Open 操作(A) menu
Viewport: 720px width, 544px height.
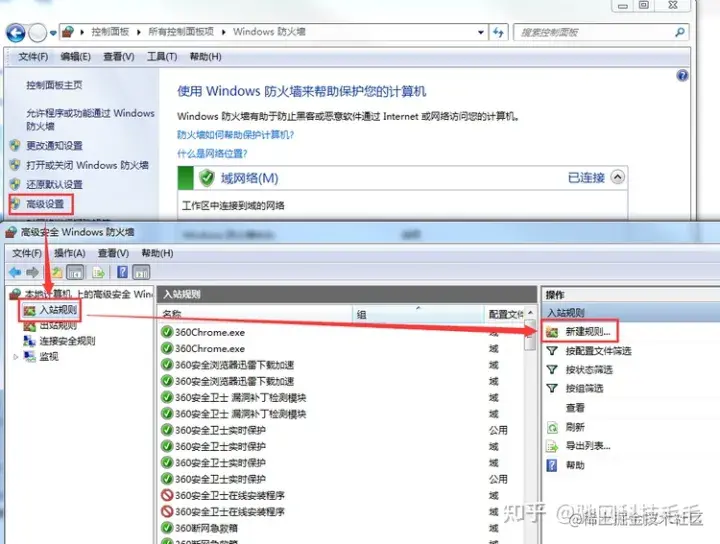tap(70, 253)
